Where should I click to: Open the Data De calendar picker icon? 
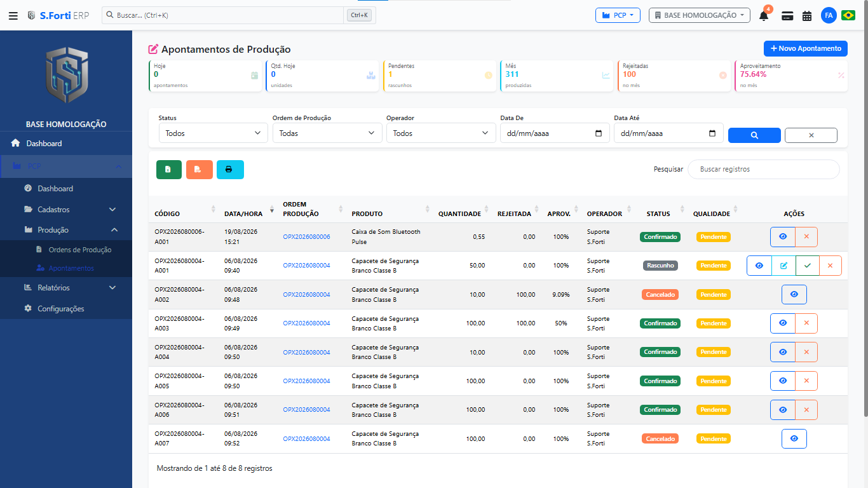click(x=599, y=133)
